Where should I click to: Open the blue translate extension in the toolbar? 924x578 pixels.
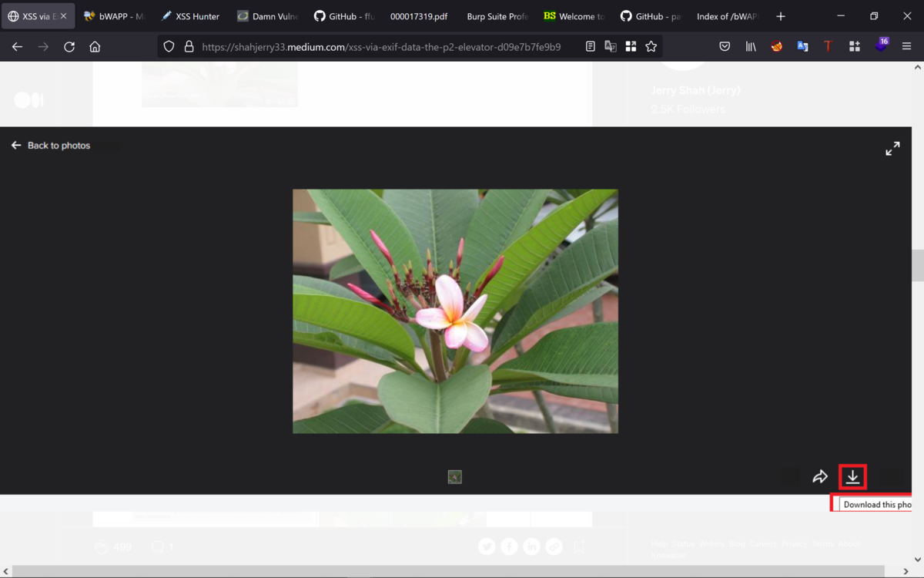802,47
